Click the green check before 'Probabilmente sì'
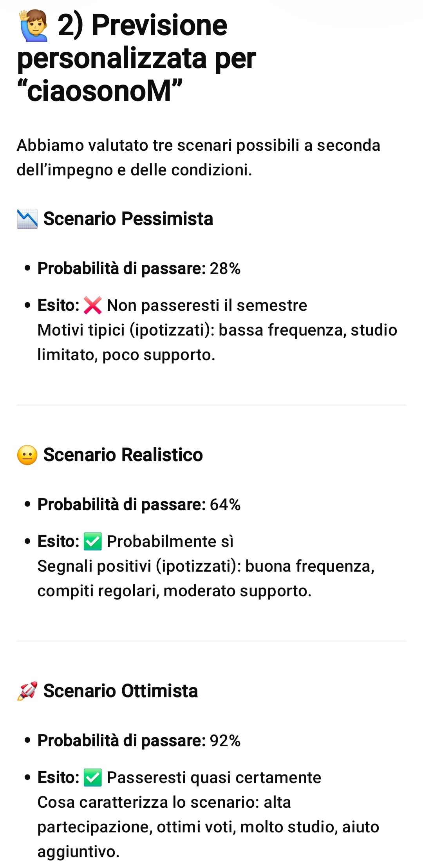Image resolution: width=423 pixels, height=868 pixels. click(93, 541)
